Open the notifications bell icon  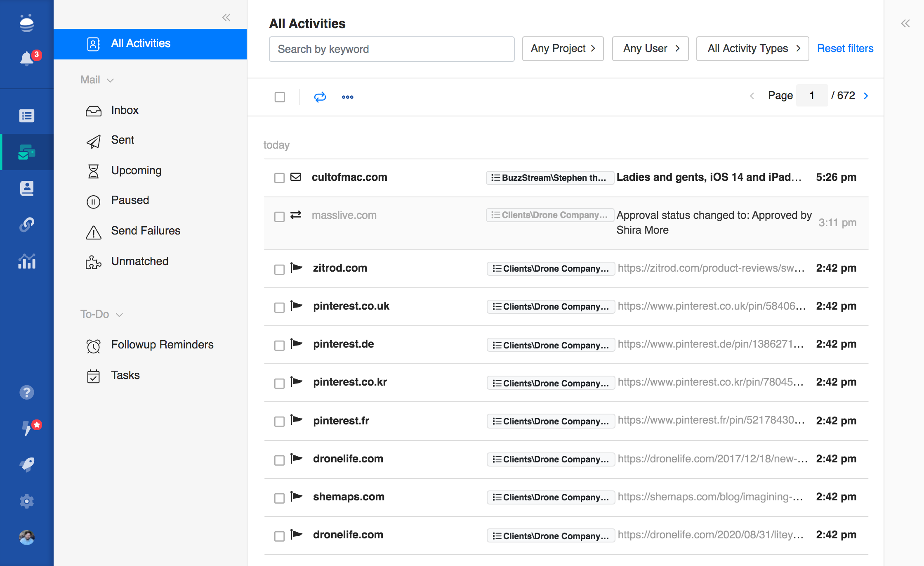pyautogui.click(x=27, y=58)
